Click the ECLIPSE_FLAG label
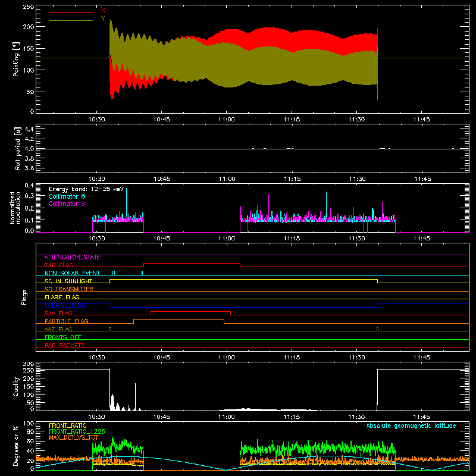Viewport: 476px width, 476px height. (65, 305)
